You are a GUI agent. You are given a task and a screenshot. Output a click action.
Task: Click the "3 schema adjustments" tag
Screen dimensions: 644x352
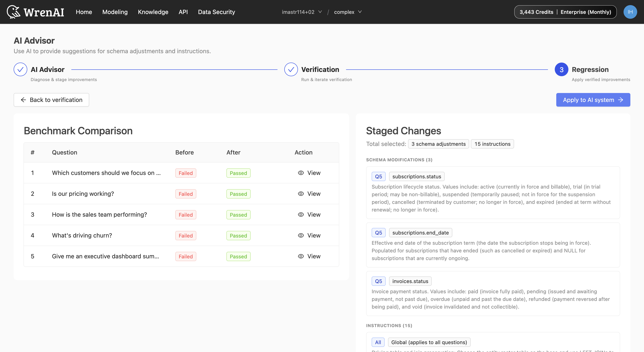click(438, 144)
